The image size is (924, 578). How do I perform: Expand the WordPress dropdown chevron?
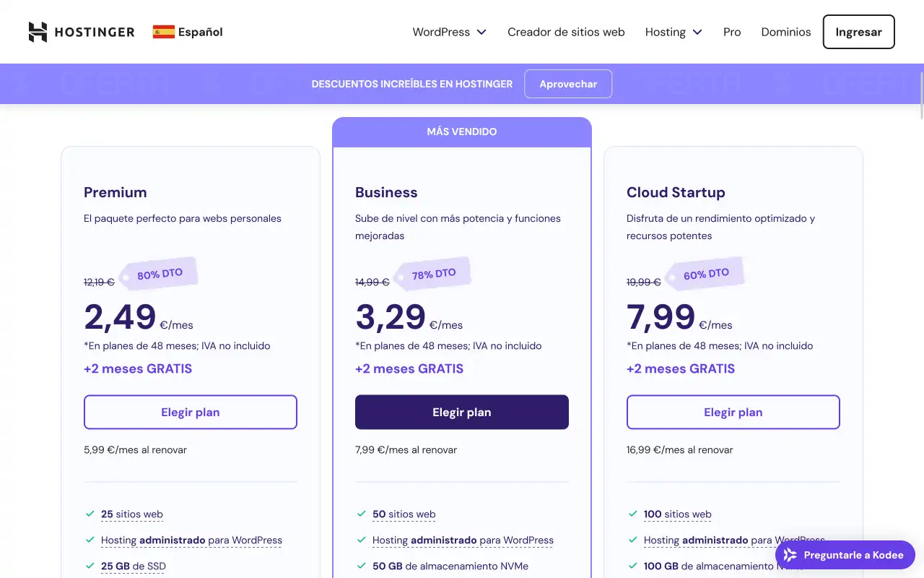point(481,32)
